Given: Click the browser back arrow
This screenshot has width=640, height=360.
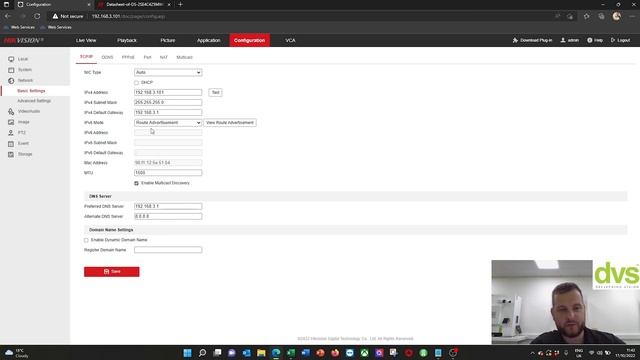Looking at the screenshot, I should point(8,16).
